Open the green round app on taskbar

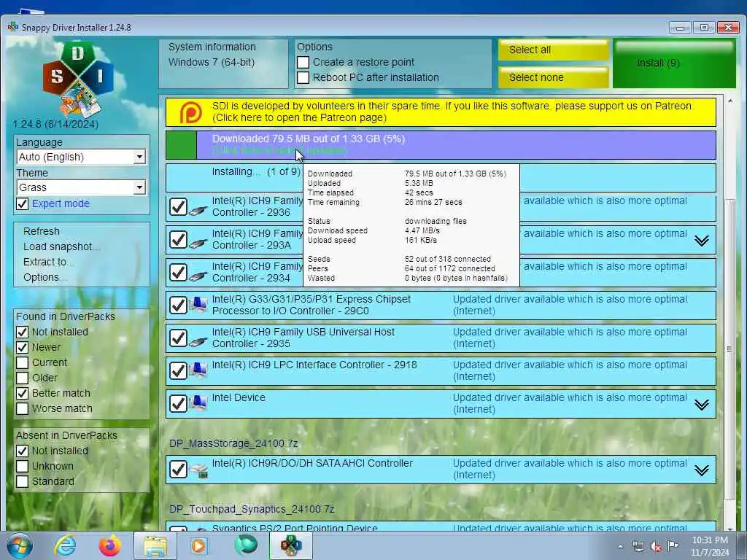[246, 545]
